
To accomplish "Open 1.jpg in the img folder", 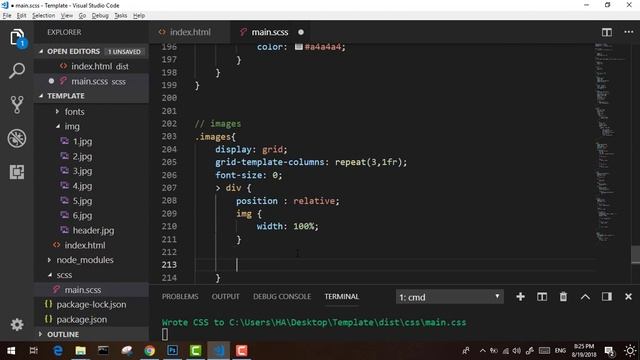I will [82, 142].
